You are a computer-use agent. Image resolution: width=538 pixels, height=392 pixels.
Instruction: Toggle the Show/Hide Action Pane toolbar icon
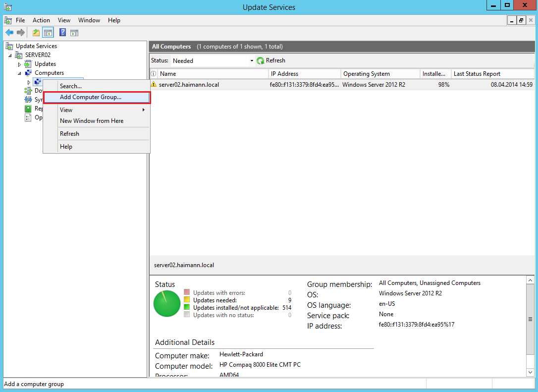(75, 32)
